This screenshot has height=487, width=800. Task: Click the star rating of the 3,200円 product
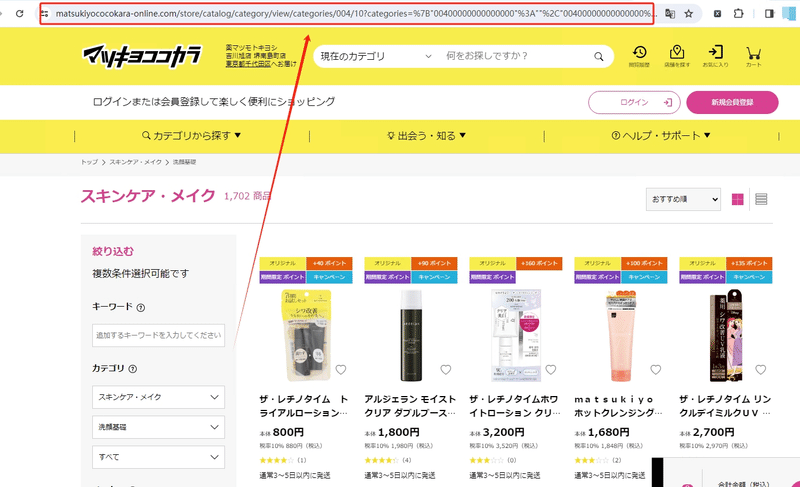click(x=486, y=460)
